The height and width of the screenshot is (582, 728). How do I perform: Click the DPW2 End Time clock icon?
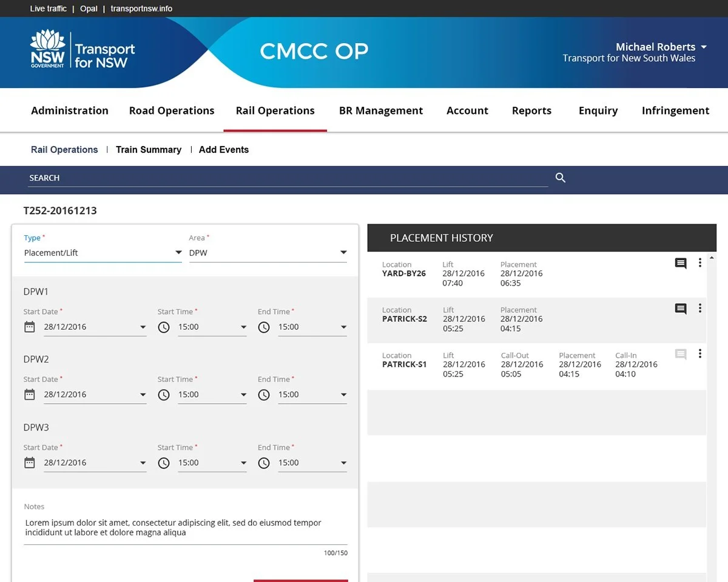(x=264, y=395)
